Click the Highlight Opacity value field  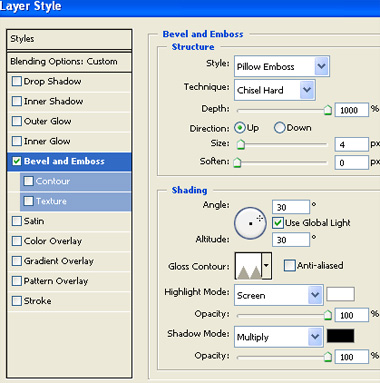click(x=352, y=315)
